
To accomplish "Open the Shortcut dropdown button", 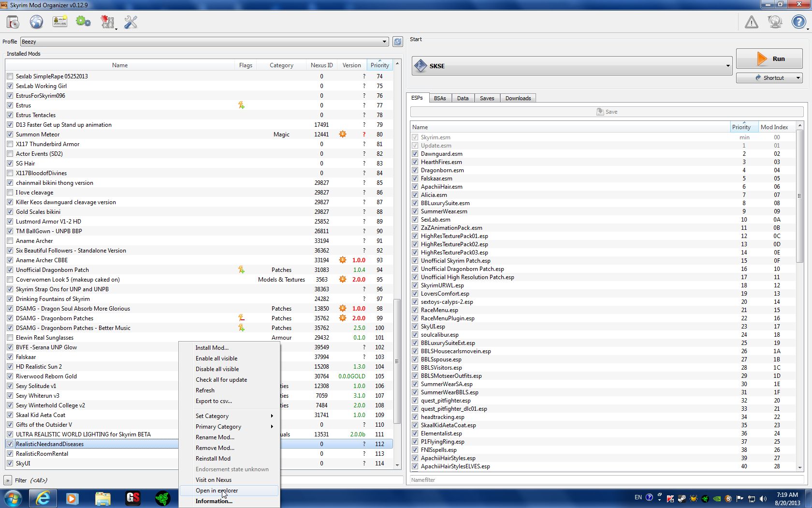I will tap(797, 78).
